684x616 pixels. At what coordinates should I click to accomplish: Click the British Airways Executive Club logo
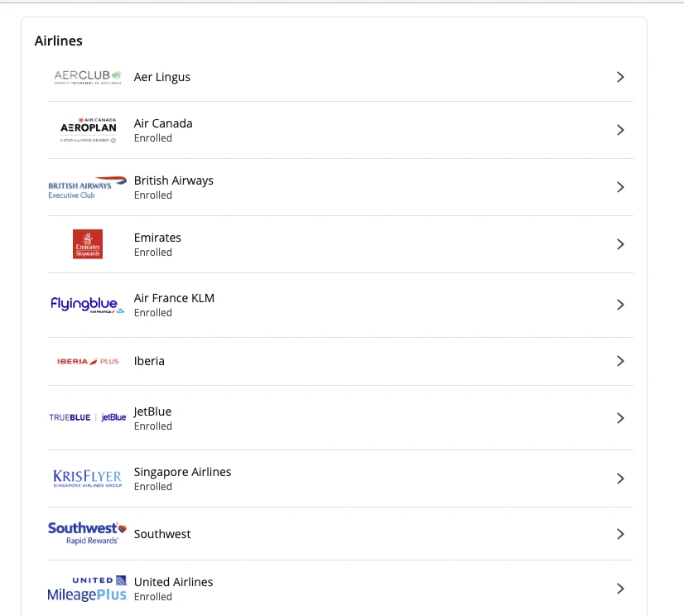(x=87, y=186)
